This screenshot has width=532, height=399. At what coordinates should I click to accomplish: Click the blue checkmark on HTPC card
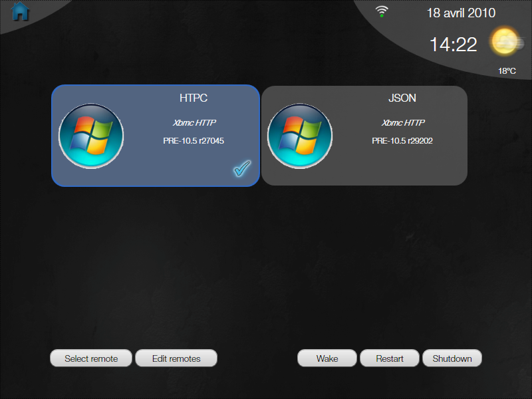tap(242, 168)
